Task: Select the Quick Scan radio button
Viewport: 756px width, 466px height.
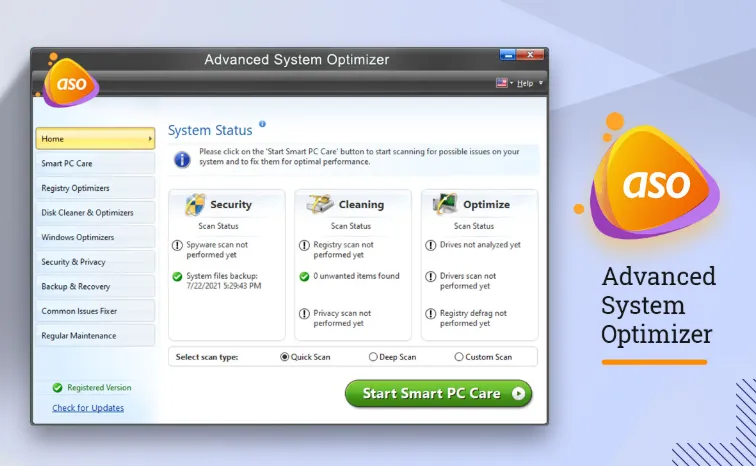Action: pyautogui.click(x=284, y=357)
